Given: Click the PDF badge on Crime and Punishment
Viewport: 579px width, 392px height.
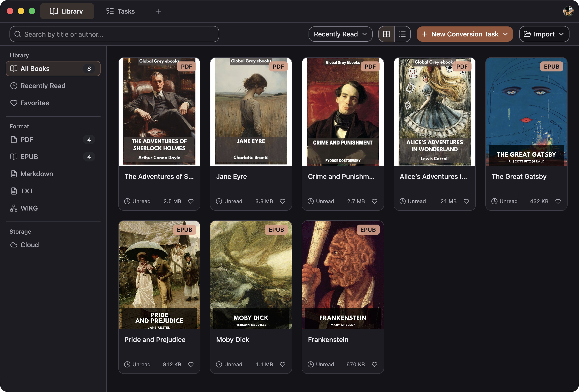Looking at the screenshot, I should click(370, 66).
